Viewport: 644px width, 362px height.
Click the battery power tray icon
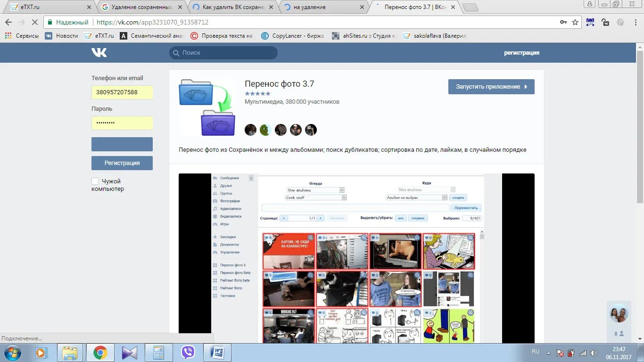tap(571, 353)
